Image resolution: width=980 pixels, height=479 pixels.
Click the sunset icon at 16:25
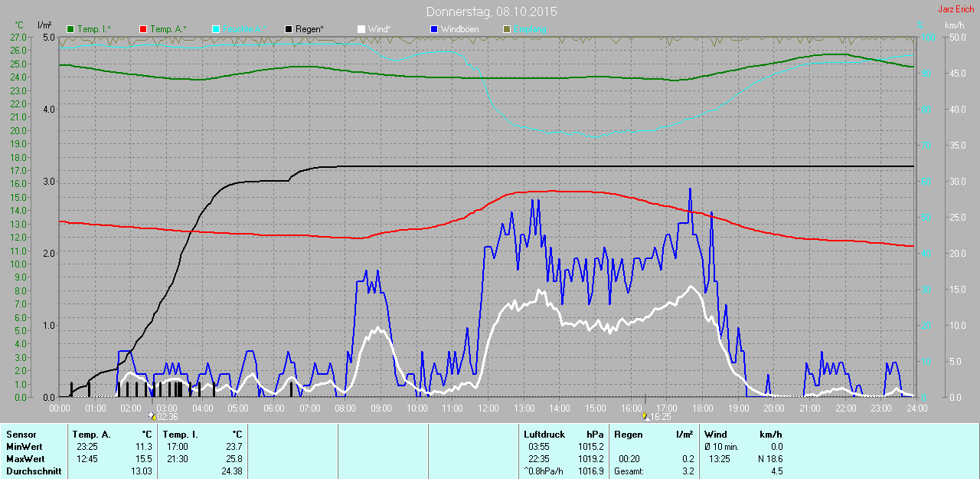click(x=645, y=416)
